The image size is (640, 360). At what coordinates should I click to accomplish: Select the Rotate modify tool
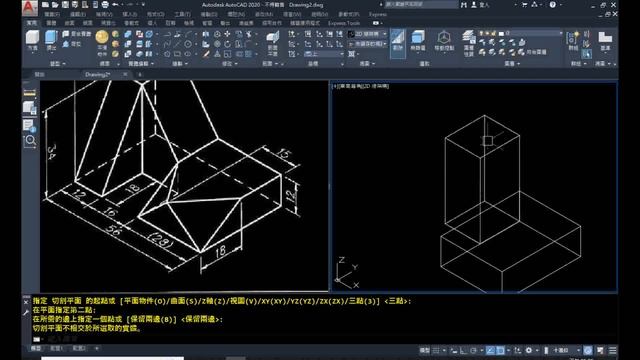pyautogui.click(x=227, y=44)
